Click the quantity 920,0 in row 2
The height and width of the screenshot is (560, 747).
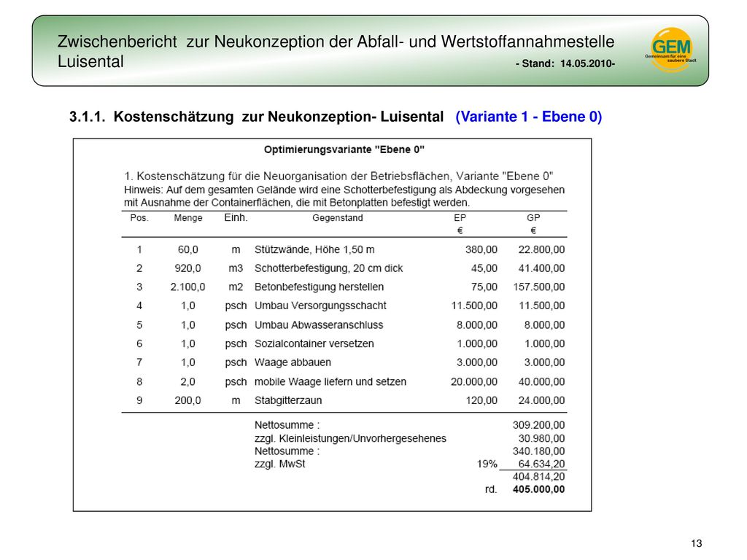tap(187, 268)
